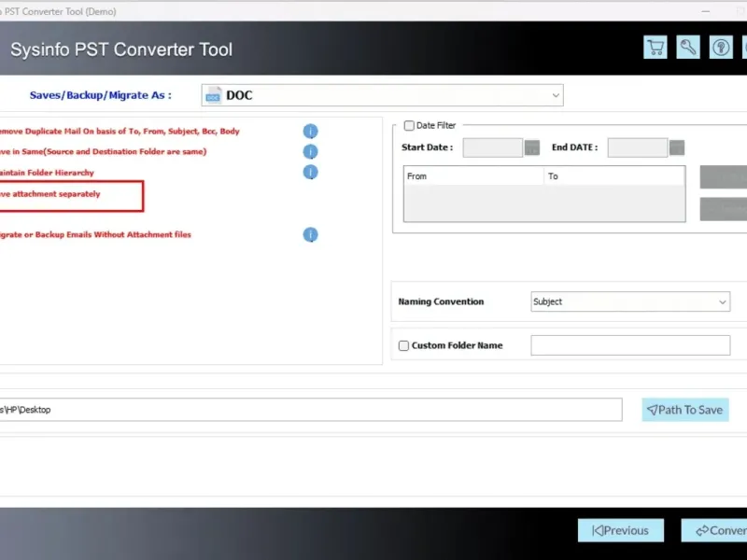Open Start Date calendar picker icon
Viewport: 747px width, 560px height.
(x=532, y=147)
